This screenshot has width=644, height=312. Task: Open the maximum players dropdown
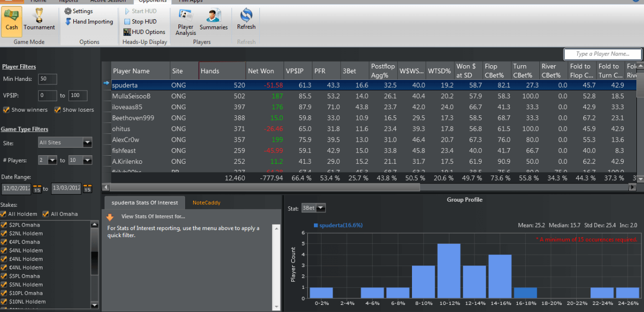click(x=87, y=160)
